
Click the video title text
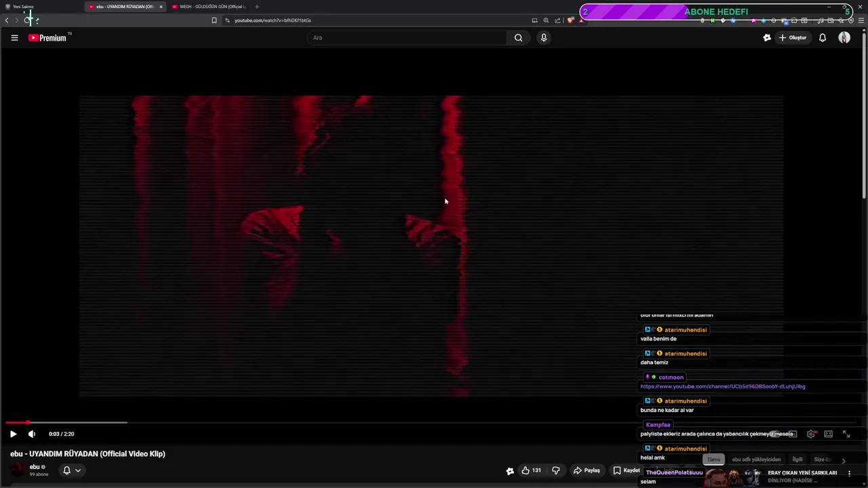coord(87,454)
